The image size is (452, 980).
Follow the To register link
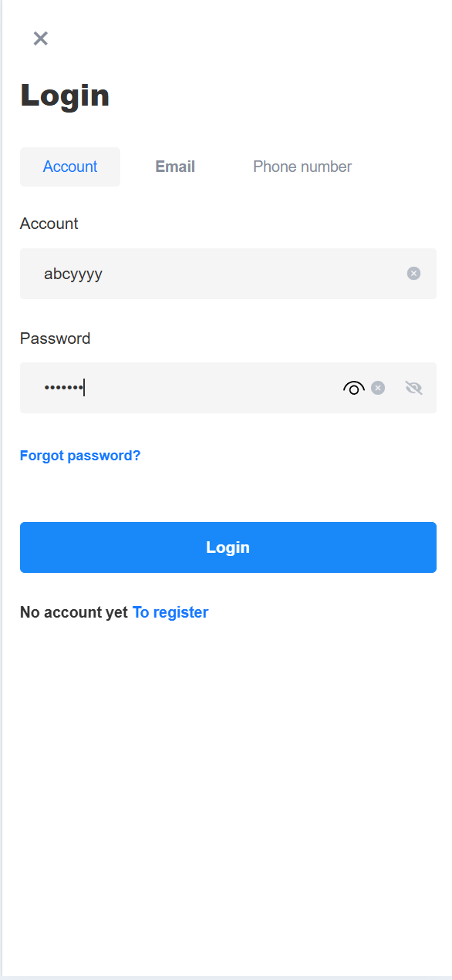coord(170,612)
